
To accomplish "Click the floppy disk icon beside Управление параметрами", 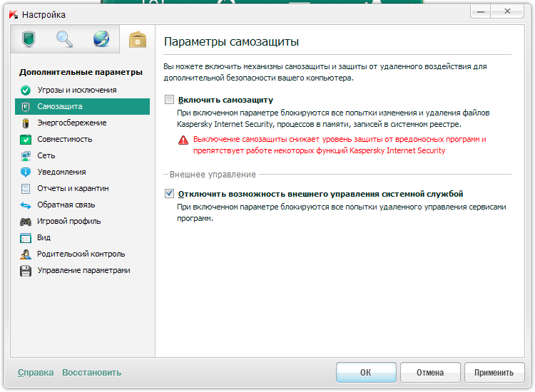I will click(x=26, y=271).
